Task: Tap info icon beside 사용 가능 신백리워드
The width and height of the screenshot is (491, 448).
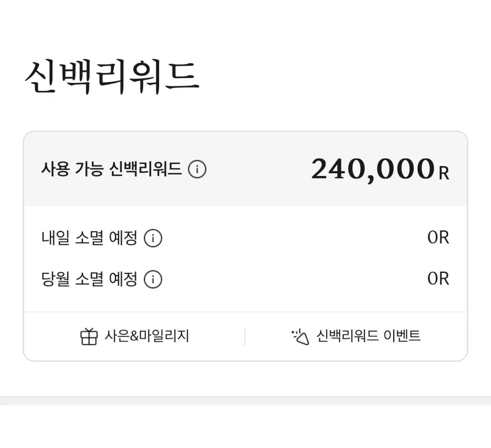Action: [x=197, y=169]
